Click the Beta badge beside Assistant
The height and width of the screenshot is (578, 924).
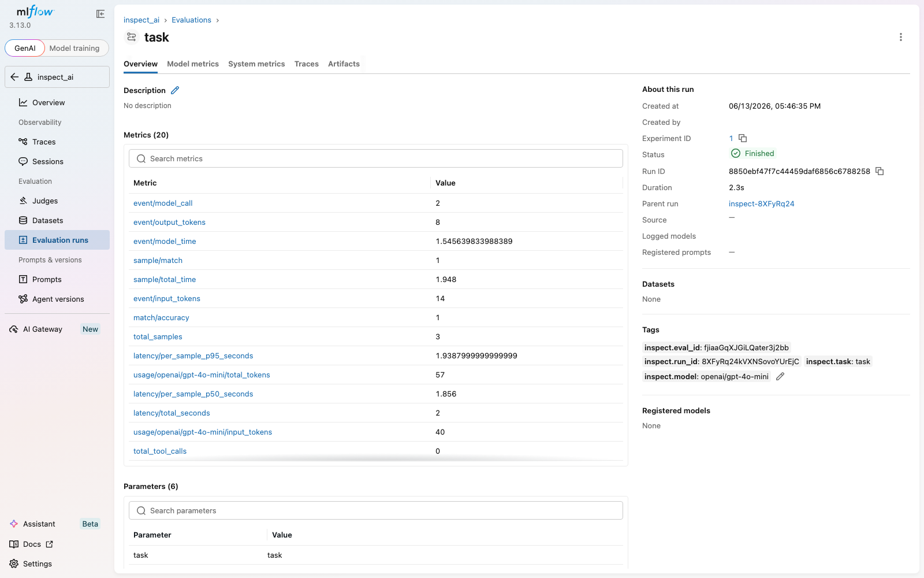[x=90, y=524]
